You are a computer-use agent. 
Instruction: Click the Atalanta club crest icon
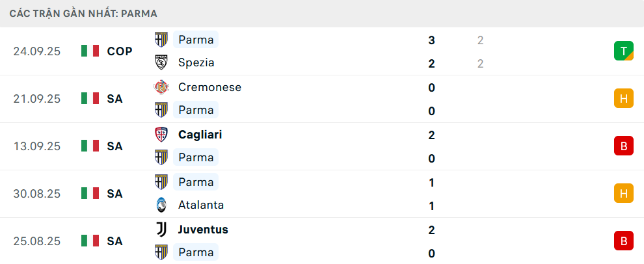[x=161, y=205]
